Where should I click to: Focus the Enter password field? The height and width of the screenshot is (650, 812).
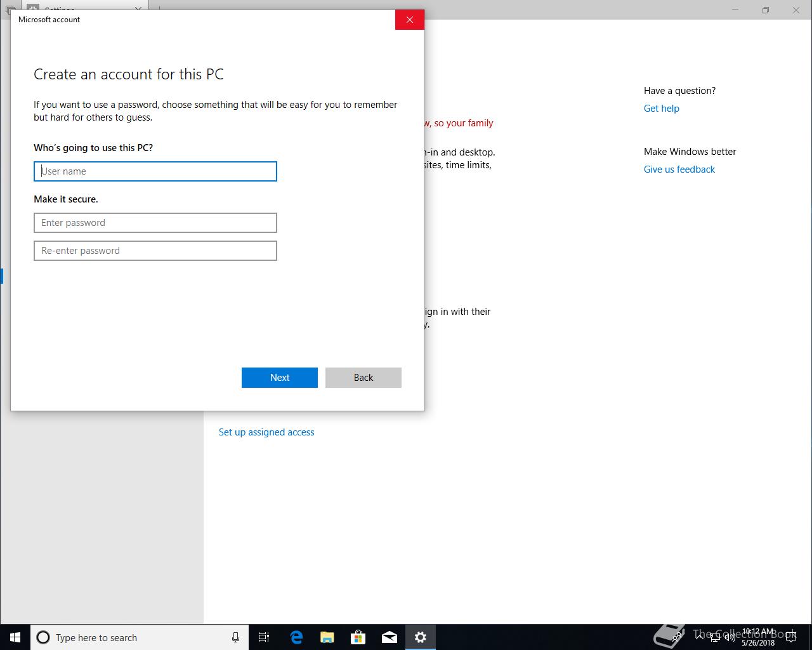(x=155, y=223)
